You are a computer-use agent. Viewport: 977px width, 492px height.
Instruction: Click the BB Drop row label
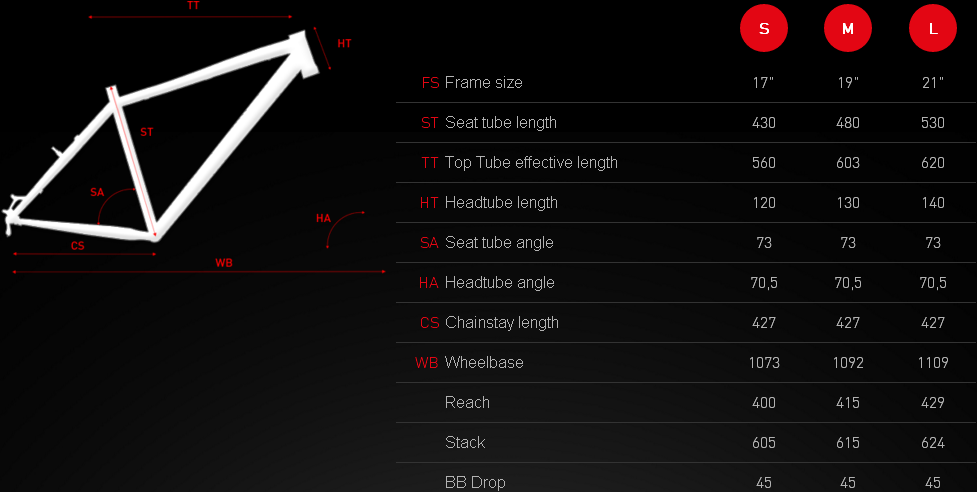click(x=475, y=482)
